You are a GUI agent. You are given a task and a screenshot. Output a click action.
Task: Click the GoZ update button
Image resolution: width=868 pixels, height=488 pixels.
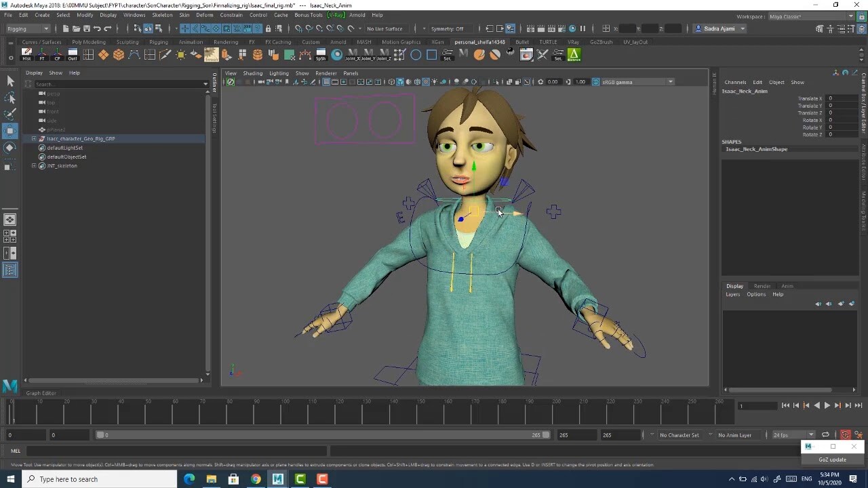pyautogui.click(x=832, y=460)
